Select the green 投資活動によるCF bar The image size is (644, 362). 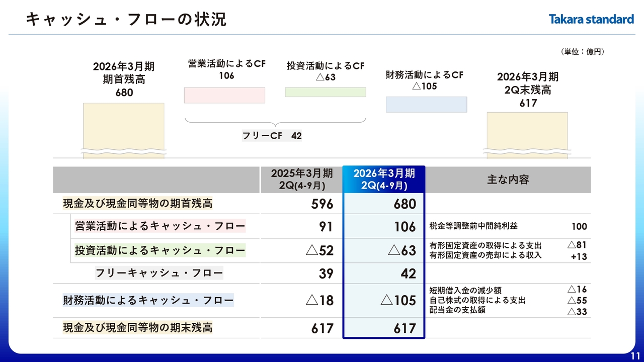point(326,92)
